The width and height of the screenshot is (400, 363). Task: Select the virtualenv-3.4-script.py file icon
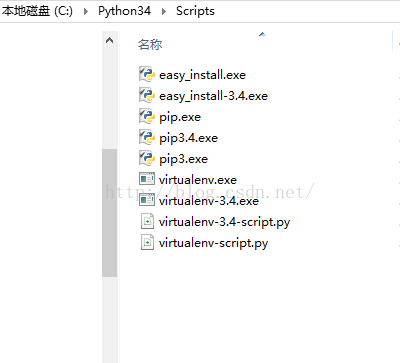pyautogui.click(x=147, y=221)
